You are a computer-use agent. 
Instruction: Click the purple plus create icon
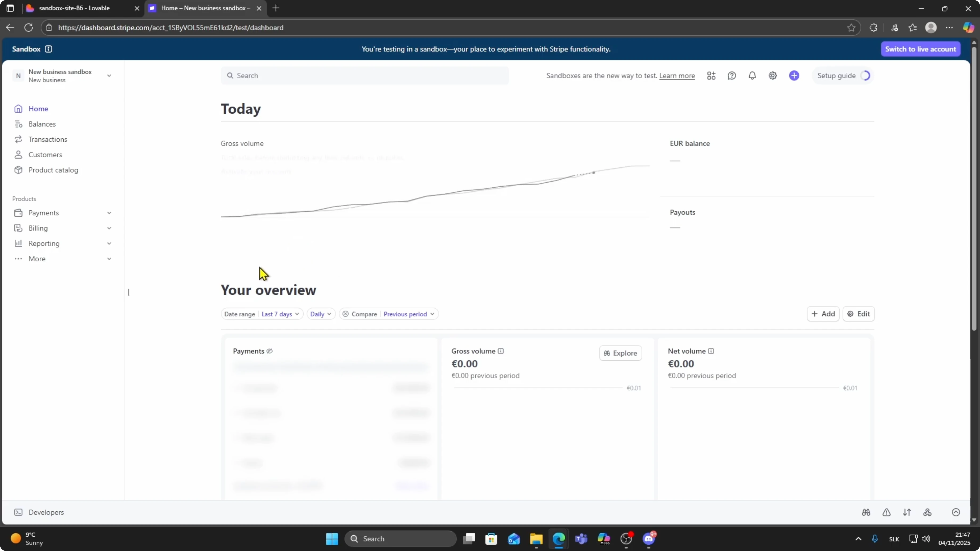(x=794, y=76)
